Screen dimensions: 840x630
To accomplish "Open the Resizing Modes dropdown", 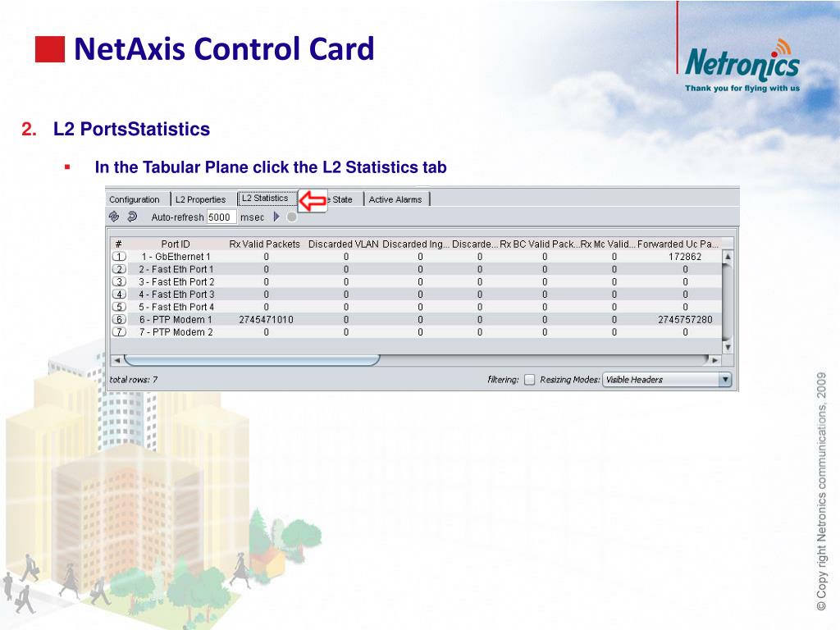I will pyautogui.click(x=667, y=379).
